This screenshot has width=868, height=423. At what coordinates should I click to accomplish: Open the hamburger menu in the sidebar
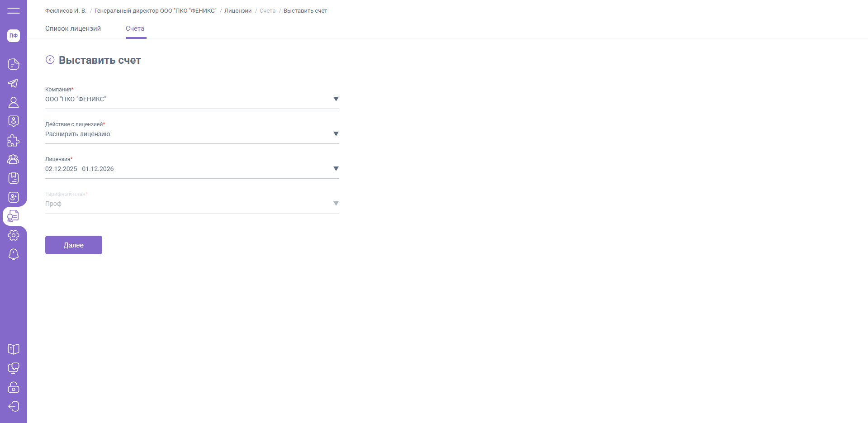click(14, 10)
